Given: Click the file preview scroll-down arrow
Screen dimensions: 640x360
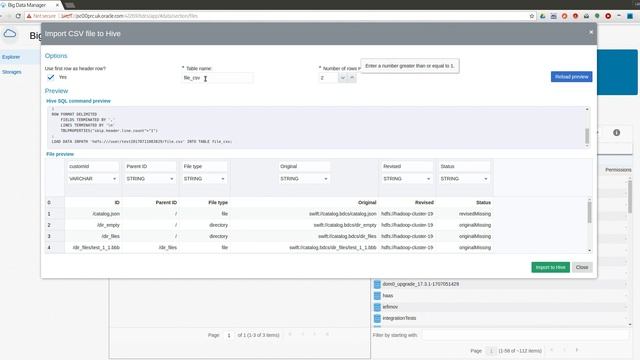Looking at the screenshot, I should point(589,250).
